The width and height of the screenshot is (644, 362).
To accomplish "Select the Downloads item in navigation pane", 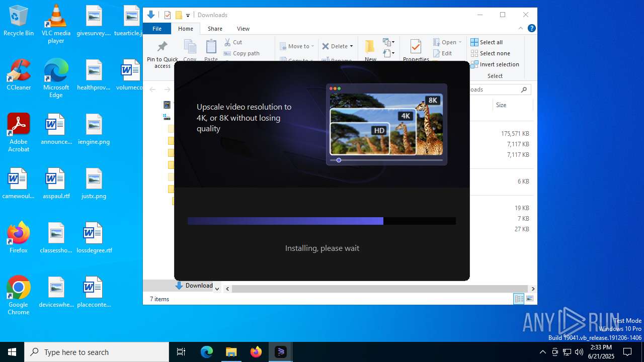I will click(194, 286).
